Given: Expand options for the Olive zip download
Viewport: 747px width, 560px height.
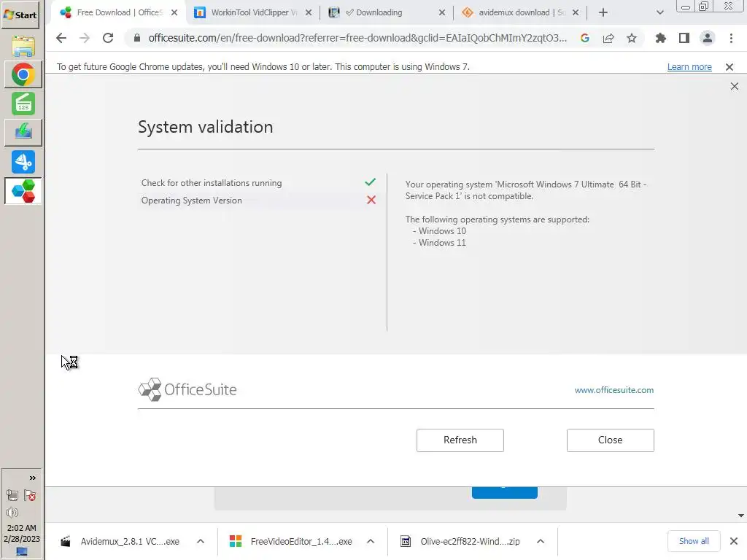Looking at the screenshot, I should (x=541, y=542).
